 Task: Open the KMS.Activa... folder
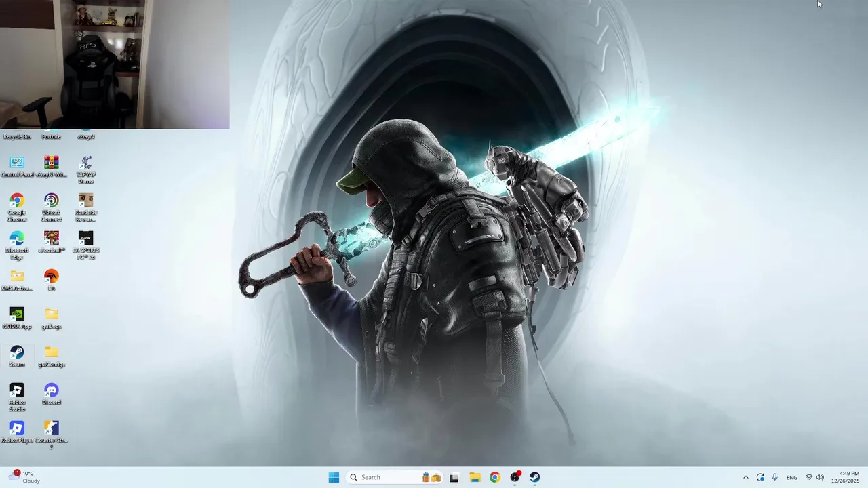17,281
